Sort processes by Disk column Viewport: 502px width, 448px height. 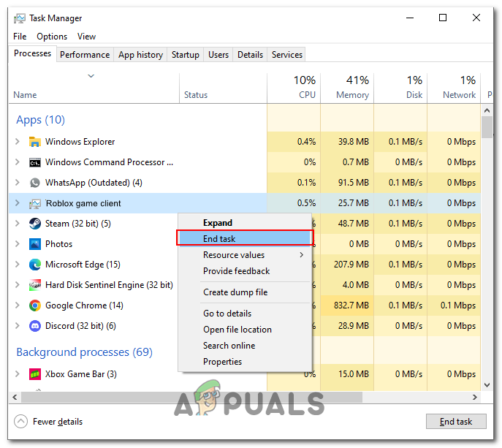tap(400, 88)
